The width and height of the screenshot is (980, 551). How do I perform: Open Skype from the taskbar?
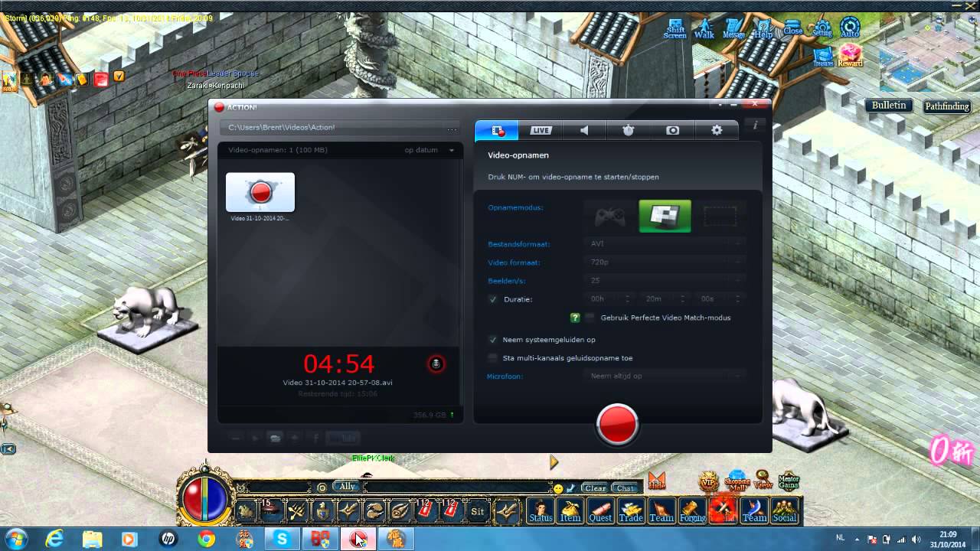(283, 540)
